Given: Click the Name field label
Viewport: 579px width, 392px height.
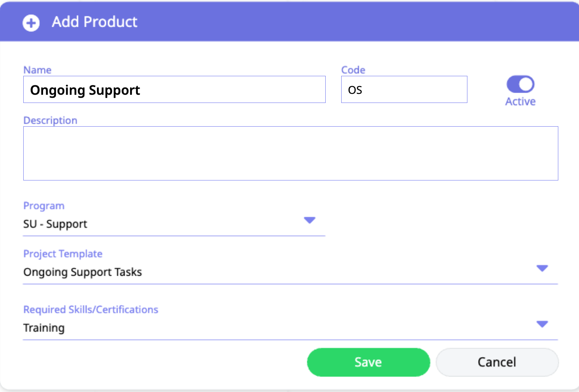Looking at the screenshot, I should click(x=37, y=70).
